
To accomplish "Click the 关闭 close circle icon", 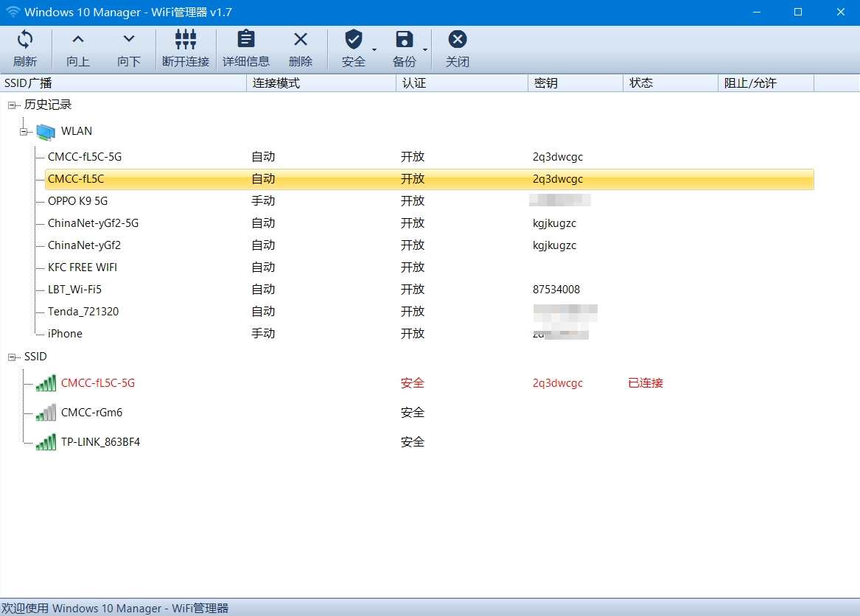I will pyautogui.click(x=457, y=39).
